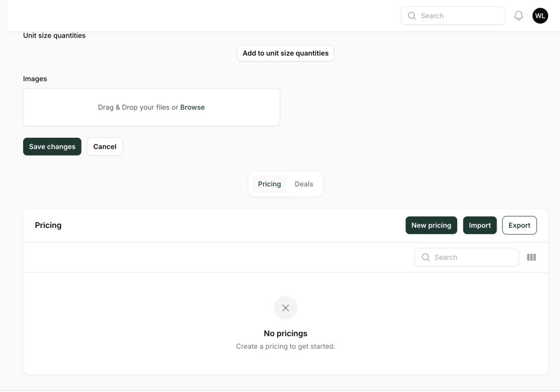
Task: Click the Browse link to upload images
Action: (192, 108)
